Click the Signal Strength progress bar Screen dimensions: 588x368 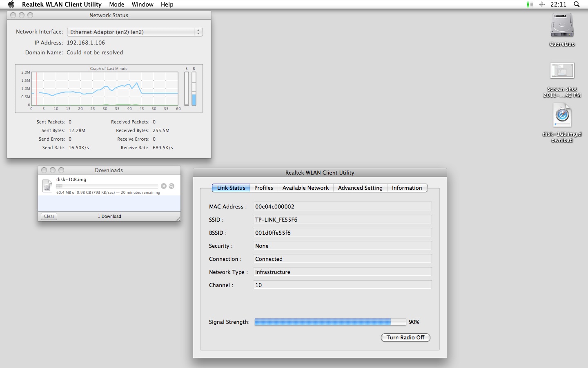pos(330,322)
